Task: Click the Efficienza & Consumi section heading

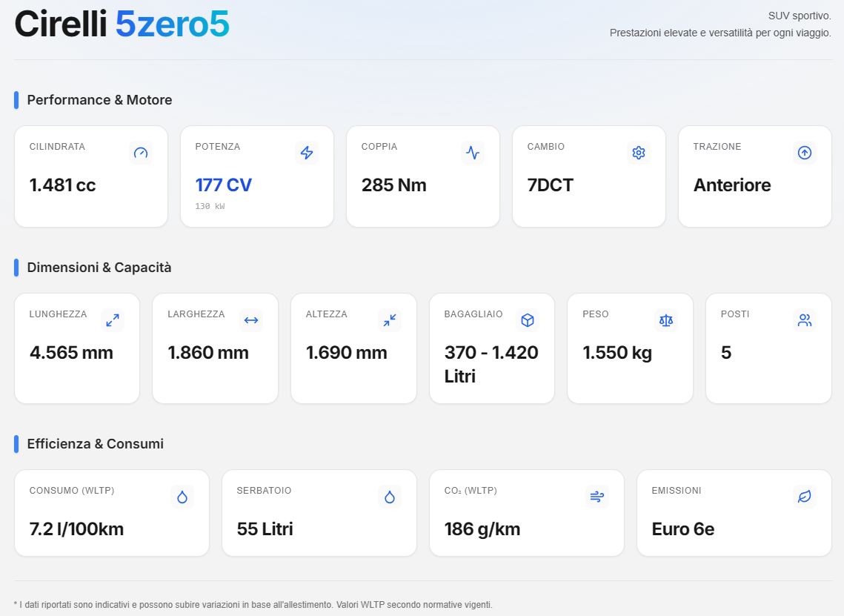Action: (x=95, y=444)
